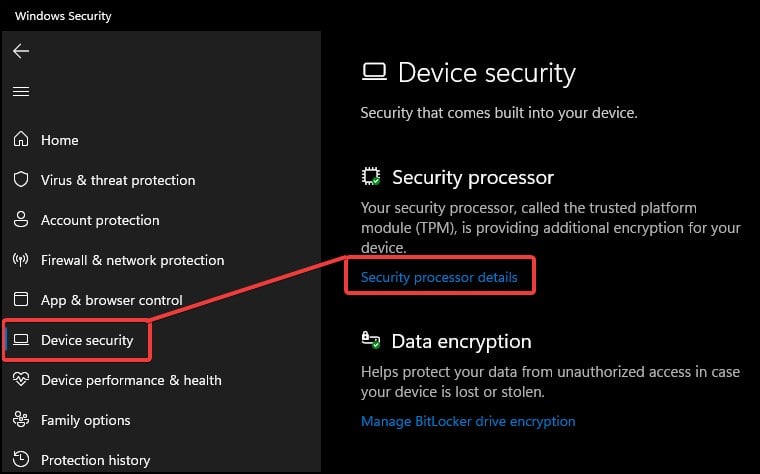Viewport: 760px width, 474px height.
Task: Click the Account protection person icon
Action: pos(21,220)
